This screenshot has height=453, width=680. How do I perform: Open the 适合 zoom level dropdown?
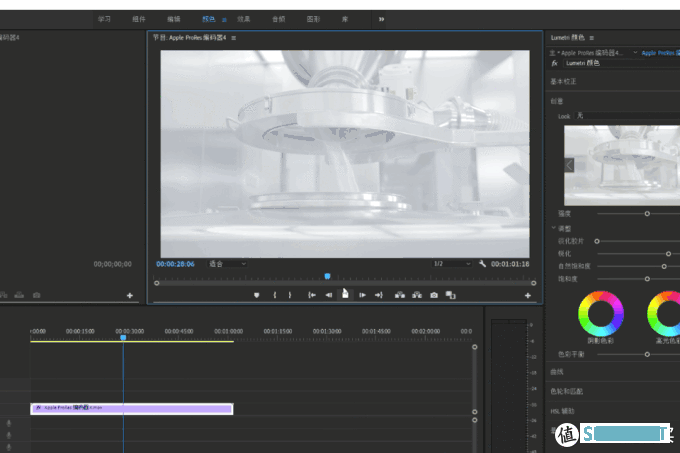(227, 264)
